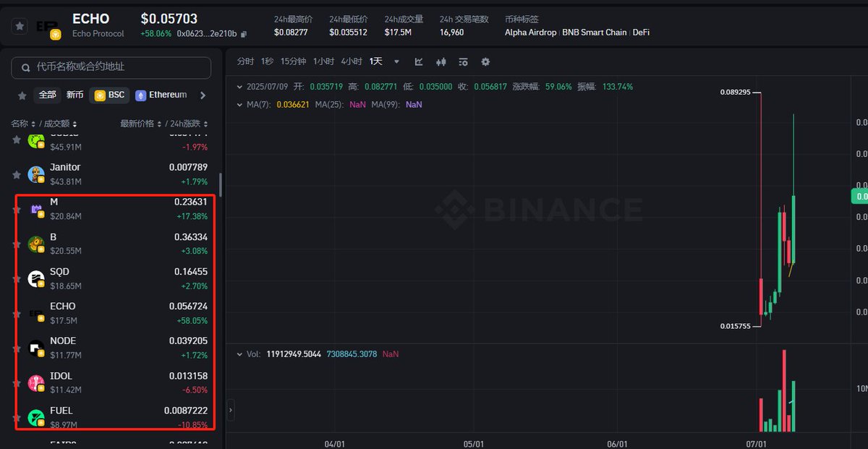This screenshot has width=868, height=449.
Task: Select the 1天 chart interval
Action: (x=376, y=62)
